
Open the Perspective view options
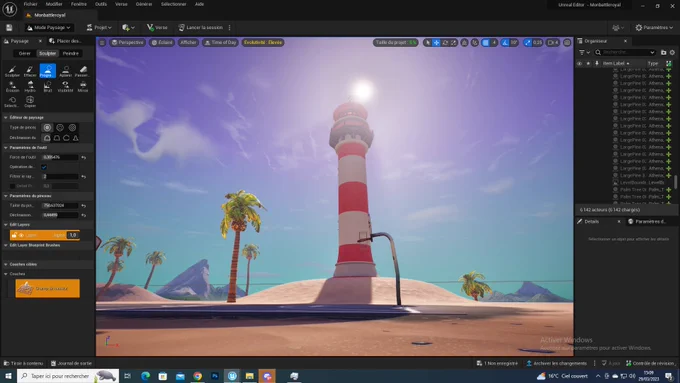128,43
